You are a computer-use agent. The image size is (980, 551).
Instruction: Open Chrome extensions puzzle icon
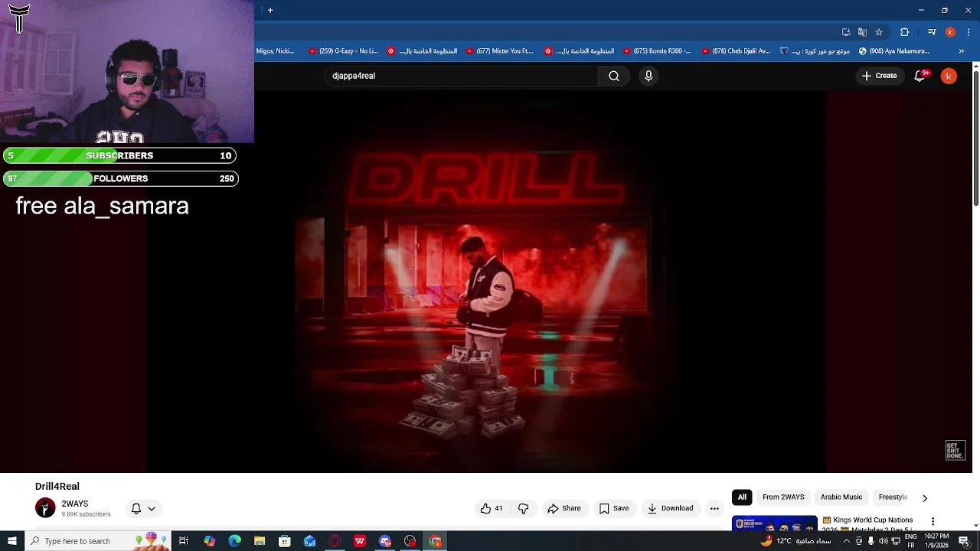click(905, 32)
